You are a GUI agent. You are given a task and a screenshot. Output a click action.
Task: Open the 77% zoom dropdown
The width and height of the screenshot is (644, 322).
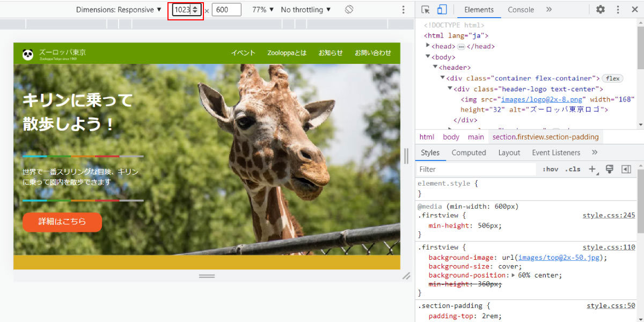click(x=263, y=10)
